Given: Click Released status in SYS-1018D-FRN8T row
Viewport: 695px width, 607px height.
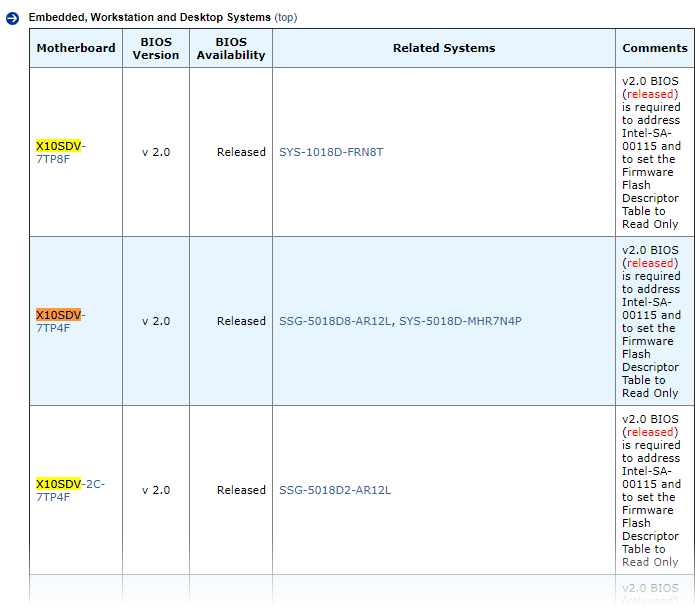Looking at the screenshot, I should pos(241,152).
